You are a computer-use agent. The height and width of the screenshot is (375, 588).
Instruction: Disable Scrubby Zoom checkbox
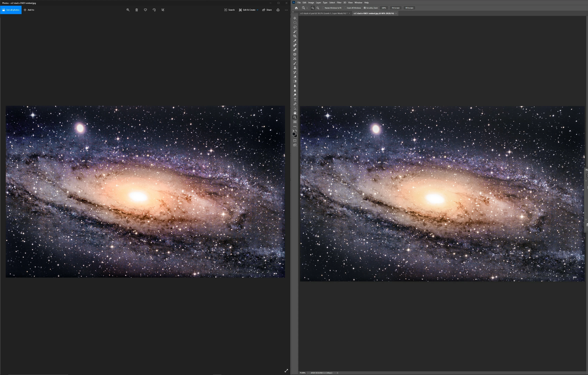tap(365, 8)
